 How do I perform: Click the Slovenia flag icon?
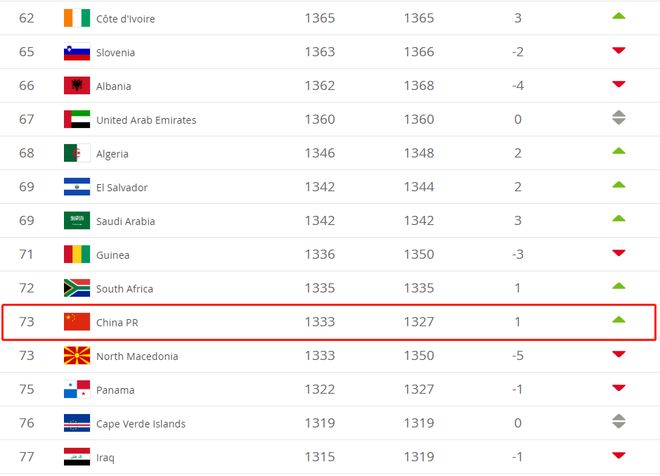[77, 52]
